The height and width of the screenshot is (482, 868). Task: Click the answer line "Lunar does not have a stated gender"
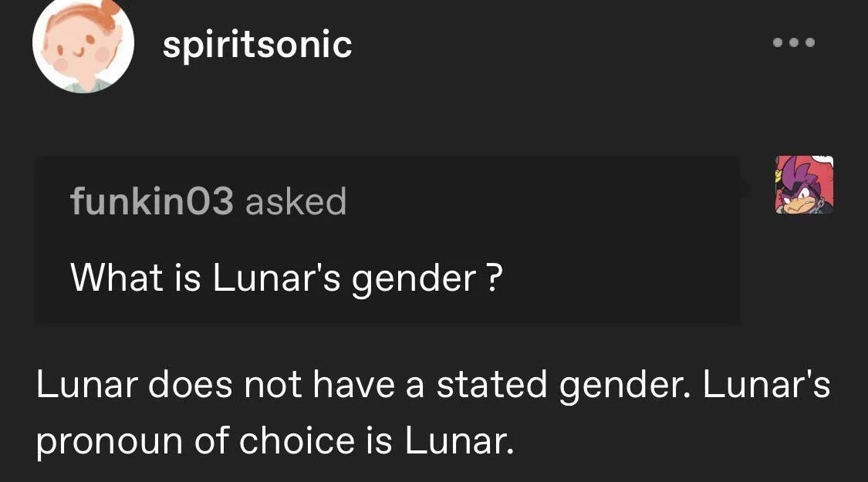(x=363, y=386)
